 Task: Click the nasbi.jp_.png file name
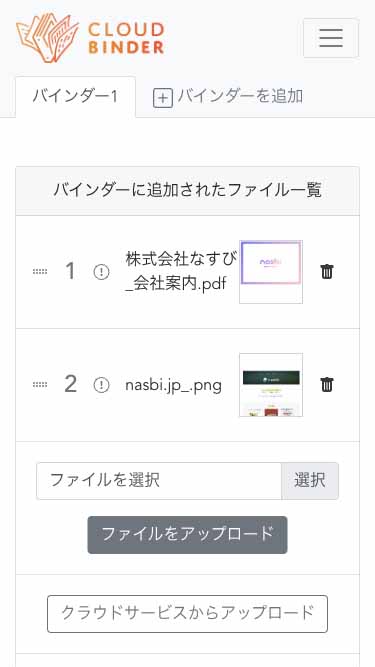(x=173, y=386)
